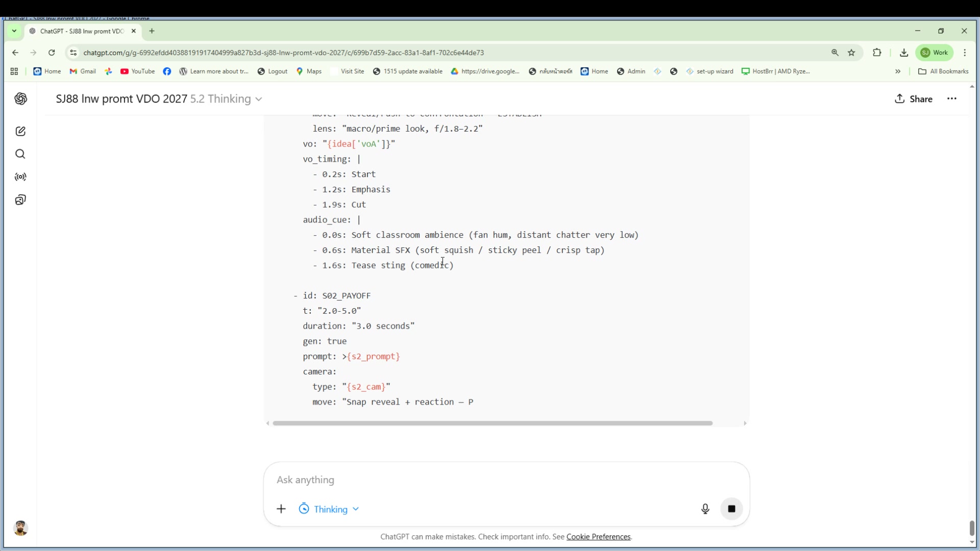Share this conversation

pos(914,99)
